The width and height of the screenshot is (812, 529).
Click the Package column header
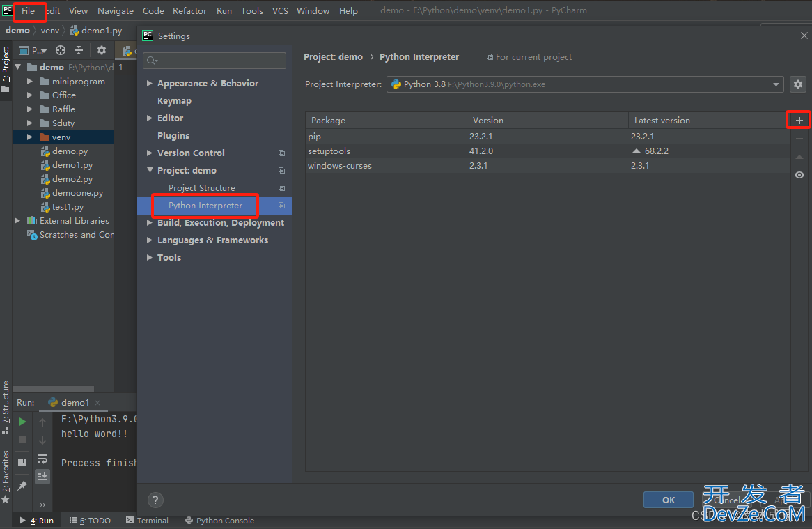[x=386, y=120]
